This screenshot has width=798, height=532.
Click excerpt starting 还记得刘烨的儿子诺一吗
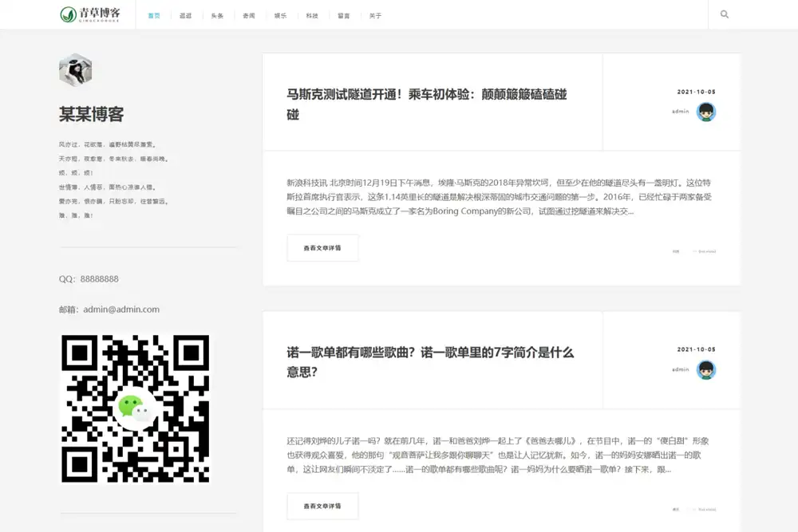click(x=498, y=455)
